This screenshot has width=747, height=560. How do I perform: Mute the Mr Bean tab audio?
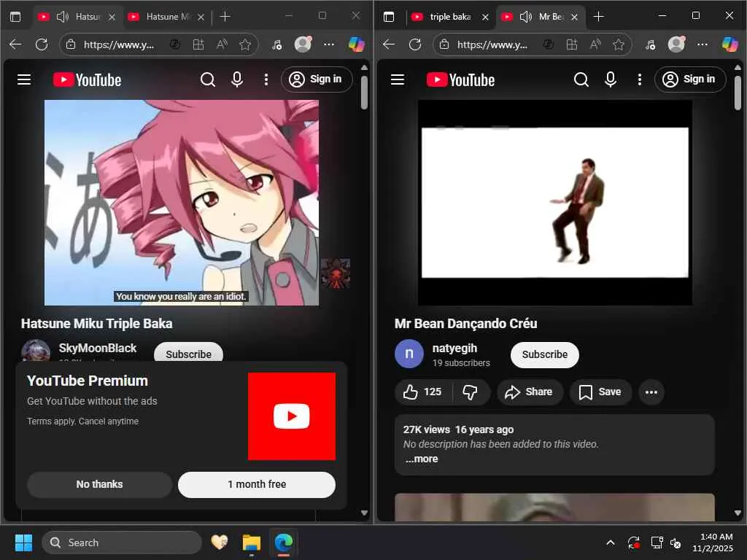(x=525, y=17)
